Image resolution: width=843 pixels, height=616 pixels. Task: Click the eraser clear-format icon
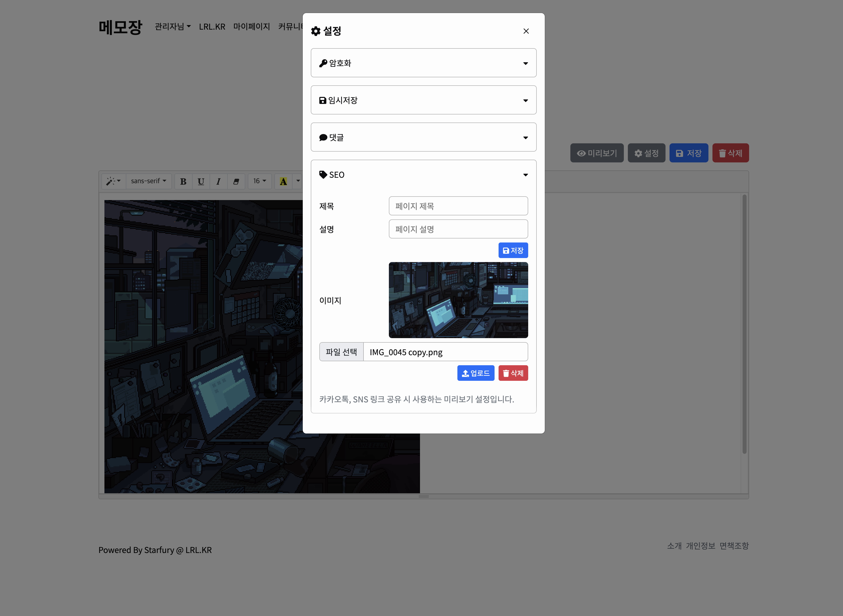point(236,181)
